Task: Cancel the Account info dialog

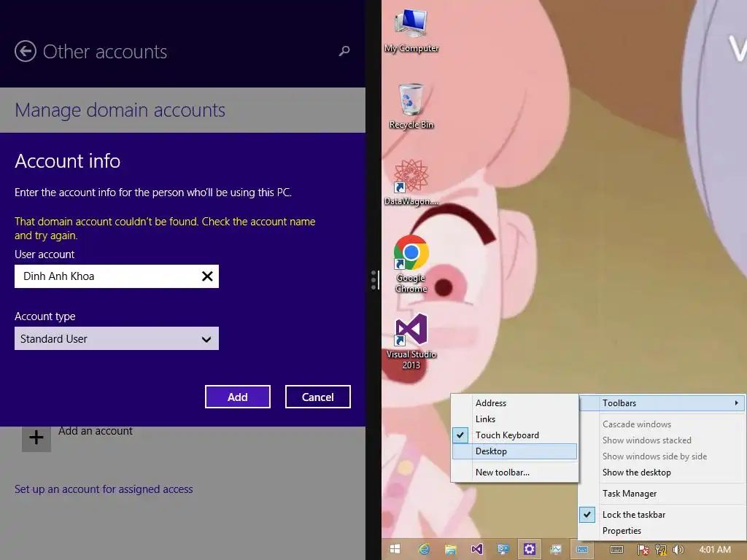Action: click(318, 397)
